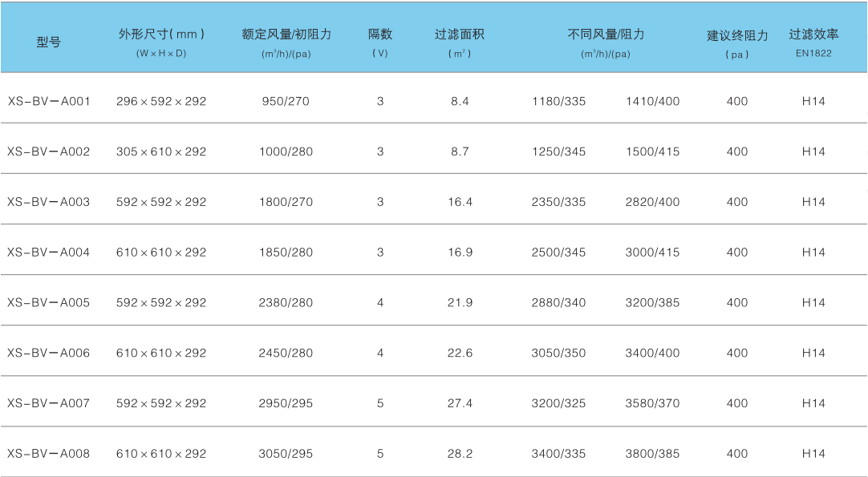The image size is (868, 477).
Task: Click filter area value 28.2
Action: [x=460, y=454]
